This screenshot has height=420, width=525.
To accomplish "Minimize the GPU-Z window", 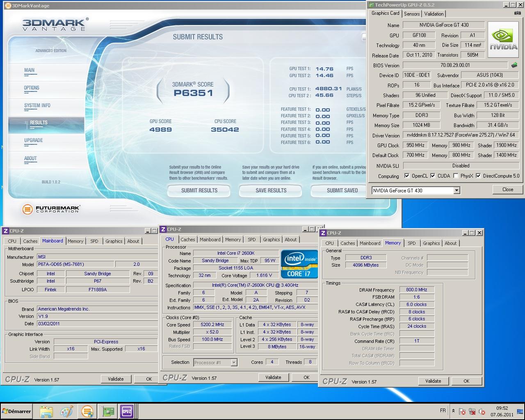I will click(507, 5).
